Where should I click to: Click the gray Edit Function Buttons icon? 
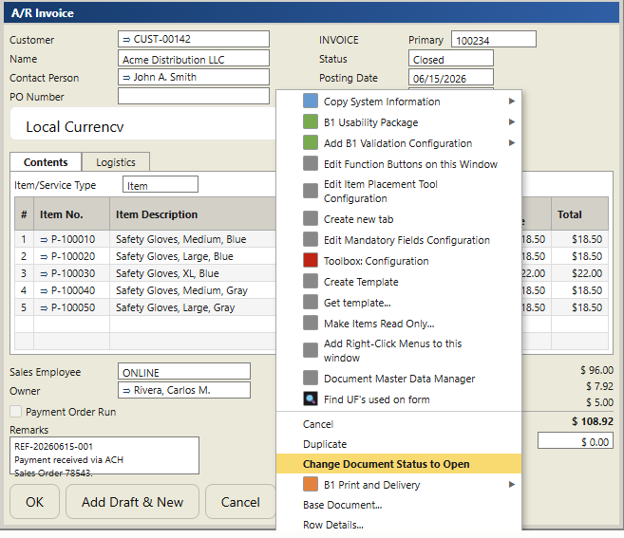point(310,164)
